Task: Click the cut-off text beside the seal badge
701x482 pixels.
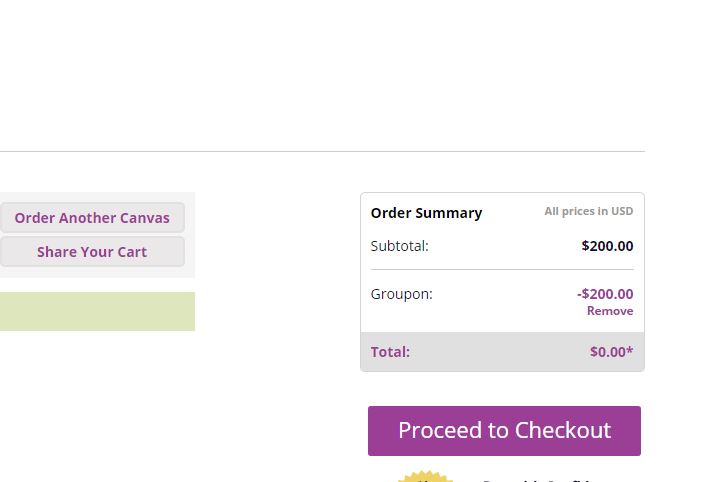Action: [x=536, y=480]
